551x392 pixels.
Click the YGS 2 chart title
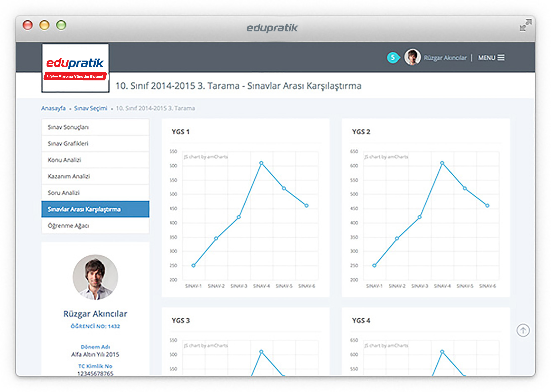[x=361, y=132]
